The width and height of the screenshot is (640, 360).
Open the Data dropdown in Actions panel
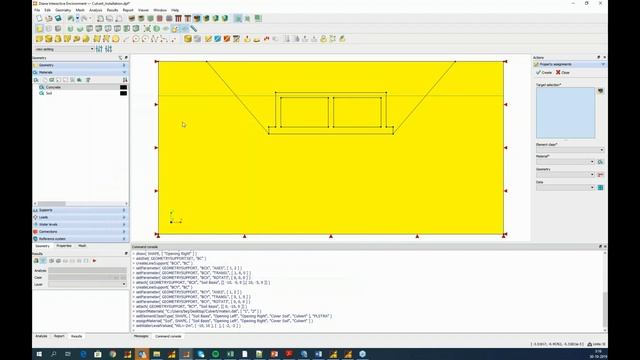565,187
